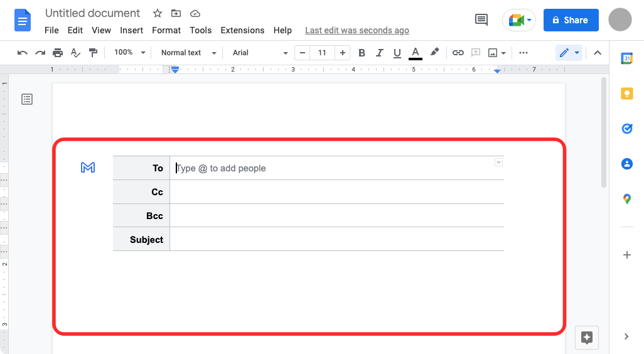644x354 pixels.
Task: Open Google Maps side panel
Action: pos(627,199)
